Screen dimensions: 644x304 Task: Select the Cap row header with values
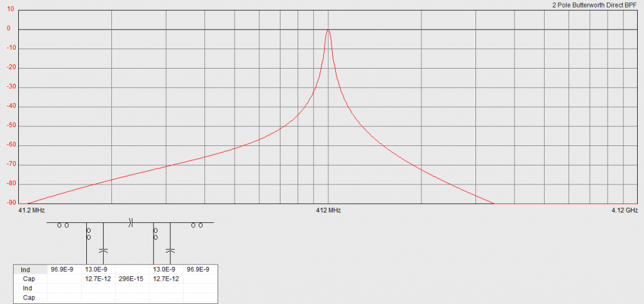(x=30, y=279)
